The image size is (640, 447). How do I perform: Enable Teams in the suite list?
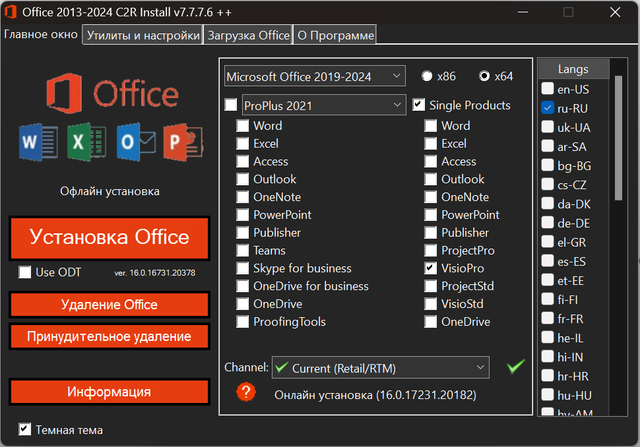242,250
